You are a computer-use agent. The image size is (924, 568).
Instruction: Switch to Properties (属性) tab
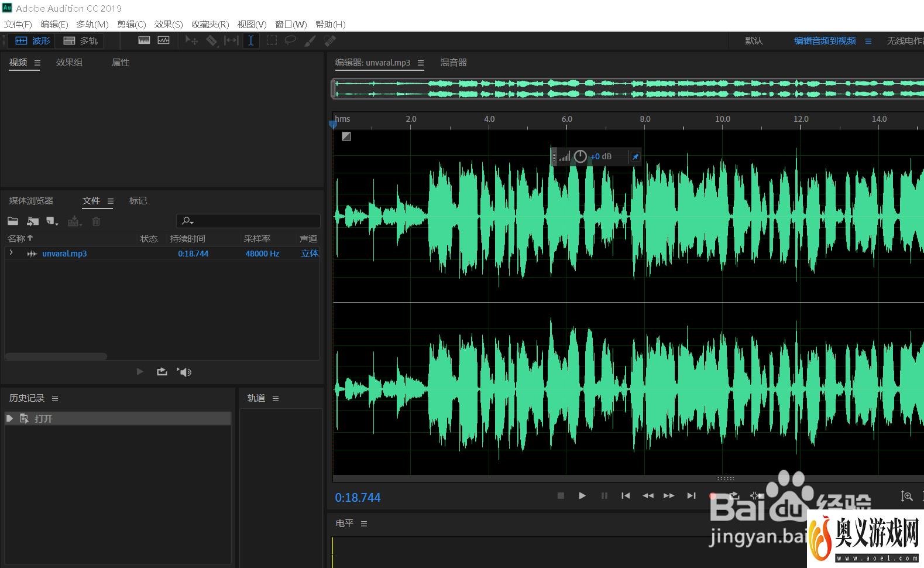coord(121,63)
